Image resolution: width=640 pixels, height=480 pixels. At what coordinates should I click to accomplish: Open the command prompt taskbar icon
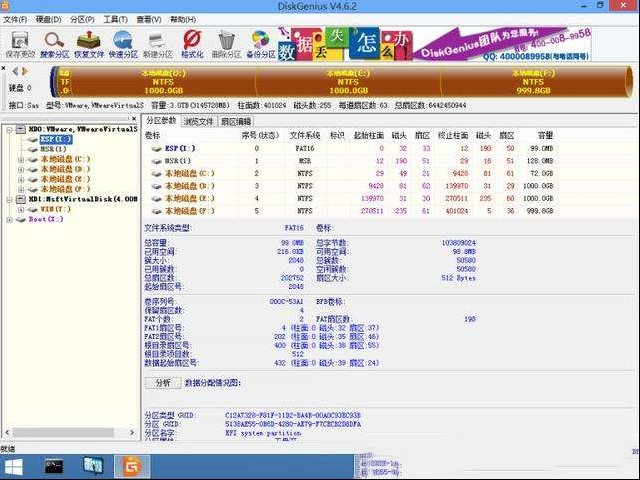pyautogui.click(x=53, y=467)
